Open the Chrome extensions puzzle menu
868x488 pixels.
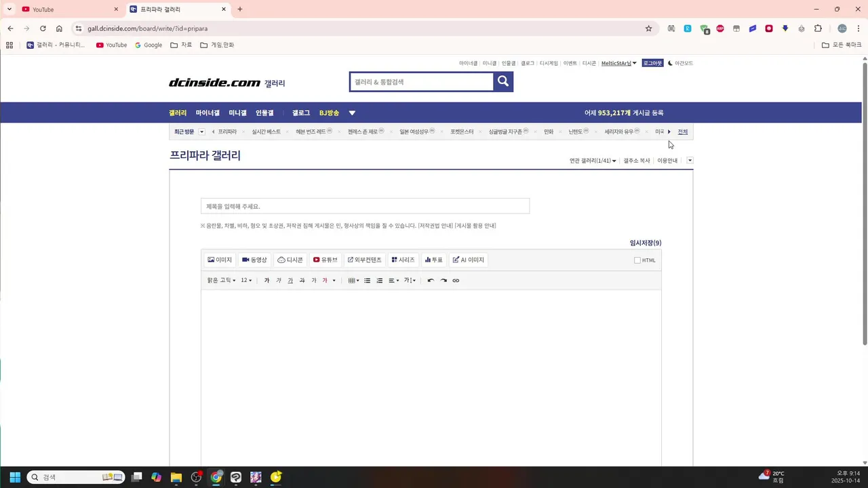818,28
